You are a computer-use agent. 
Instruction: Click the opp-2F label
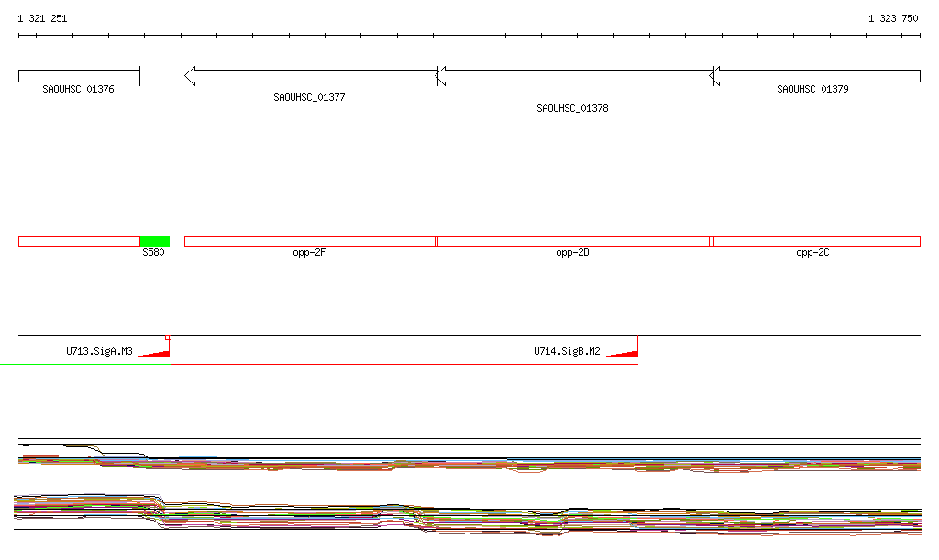tap(309, 252)
